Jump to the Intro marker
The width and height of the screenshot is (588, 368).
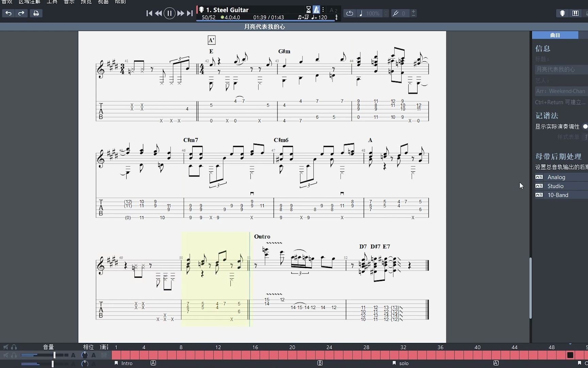point(124,363)
